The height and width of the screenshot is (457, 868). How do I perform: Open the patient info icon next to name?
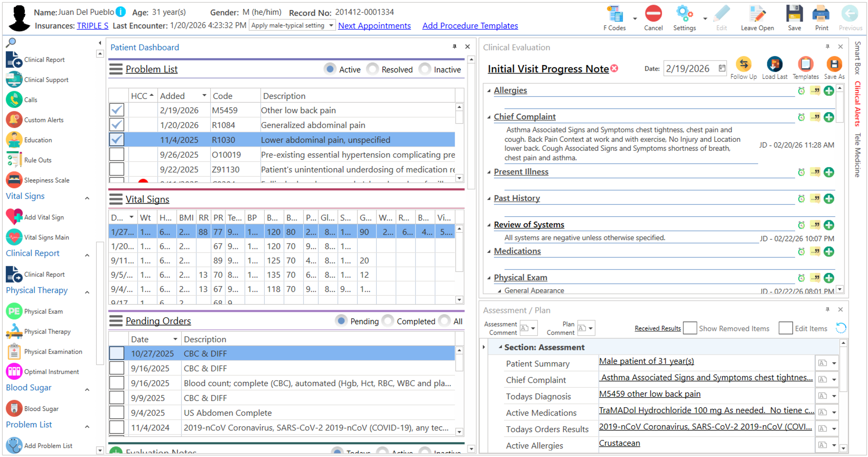[x=120, y=12]
